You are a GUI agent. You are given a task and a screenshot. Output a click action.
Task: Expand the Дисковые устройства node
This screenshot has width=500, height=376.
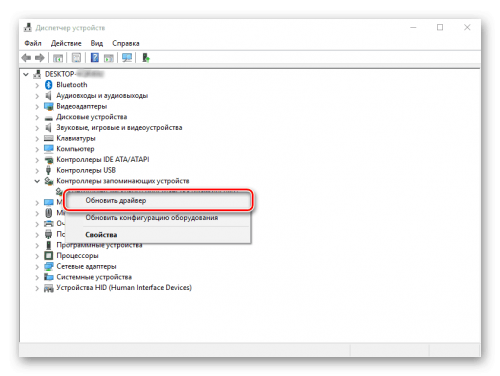click(x=37, y=117)
